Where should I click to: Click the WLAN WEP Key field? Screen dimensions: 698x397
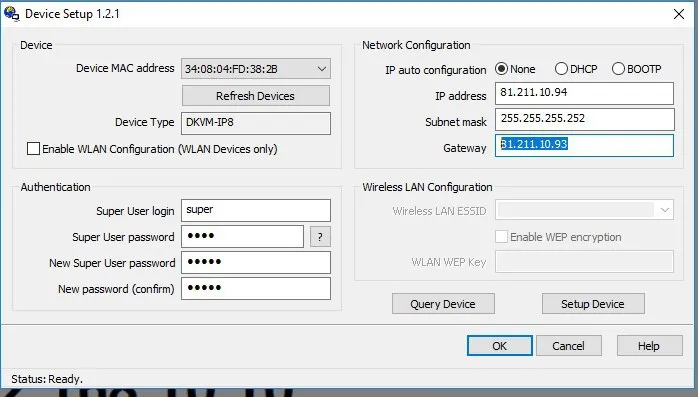[x=584, y=262]
